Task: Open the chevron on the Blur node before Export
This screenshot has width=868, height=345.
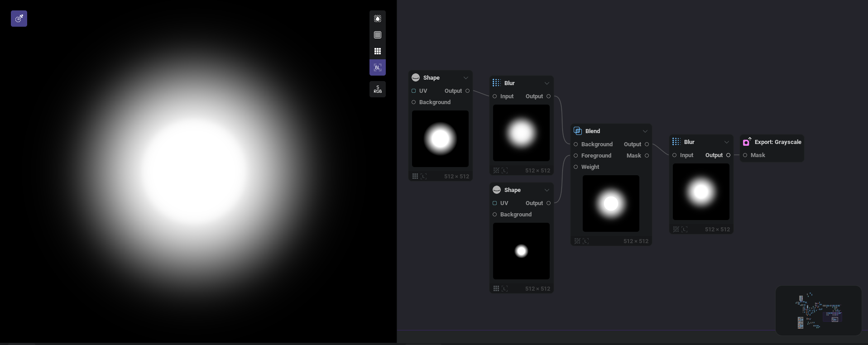Action: (x=727, y=142)
